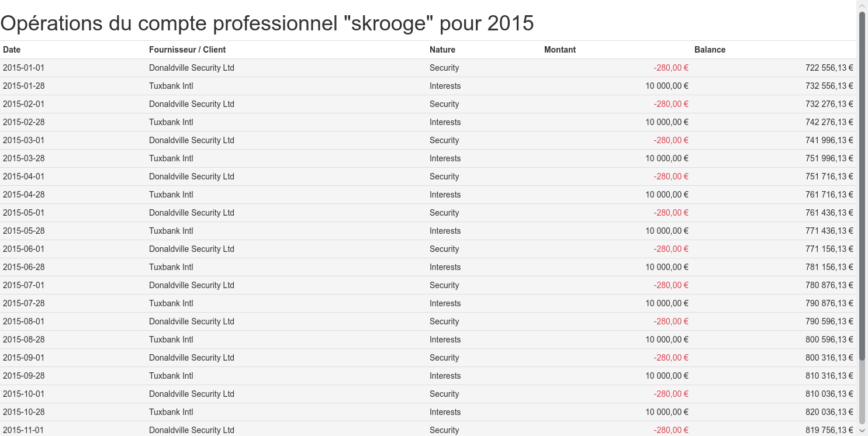Click the scrollbar down arrow
Viewport: 868px width, 436px height.
pyautogui.click(x=862, y=430)
